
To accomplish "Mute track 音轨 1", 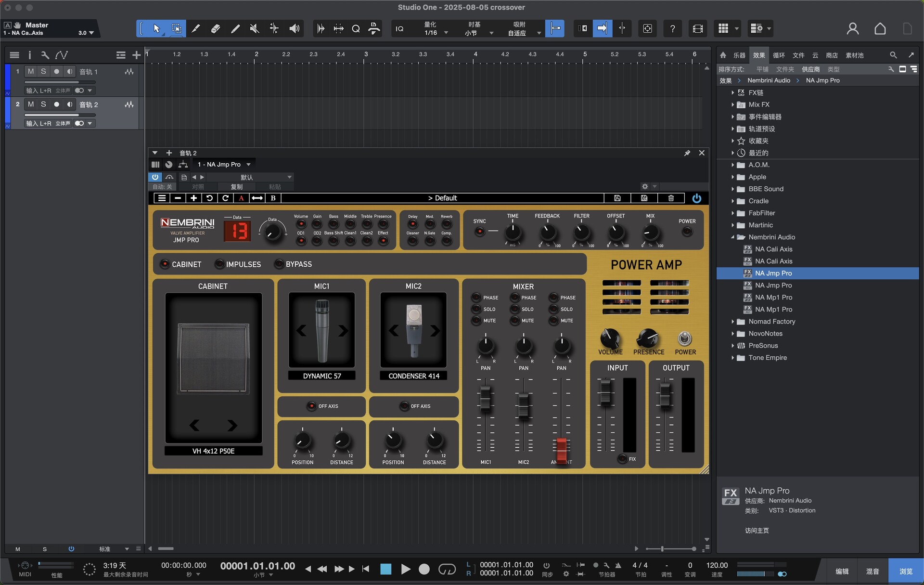I will 31,71.
